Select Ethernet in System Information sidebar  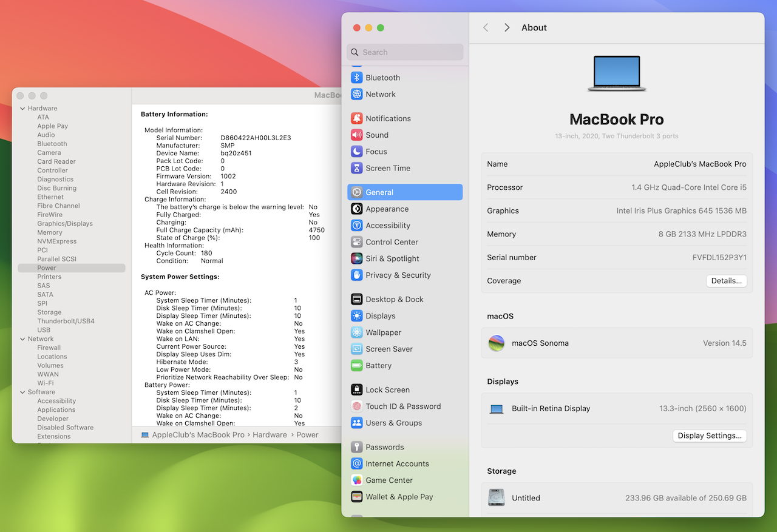[x=50, y=197]
